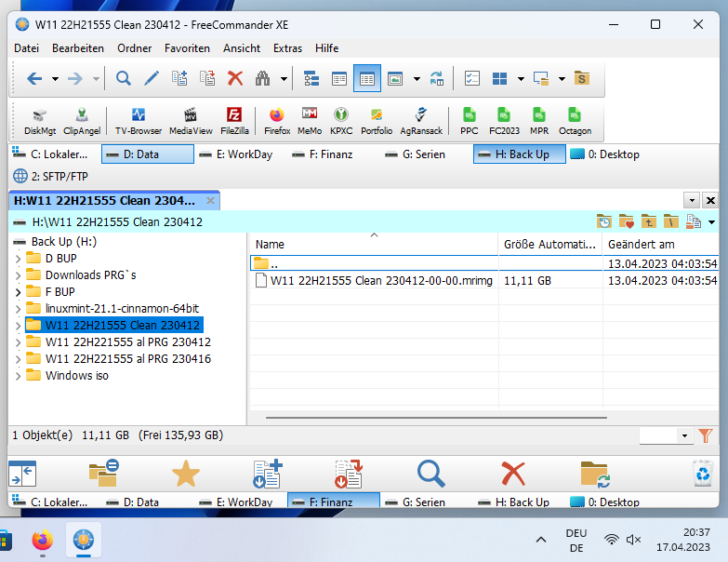
Task: Expand the F BUP folder node
Action: pos(18,292)
